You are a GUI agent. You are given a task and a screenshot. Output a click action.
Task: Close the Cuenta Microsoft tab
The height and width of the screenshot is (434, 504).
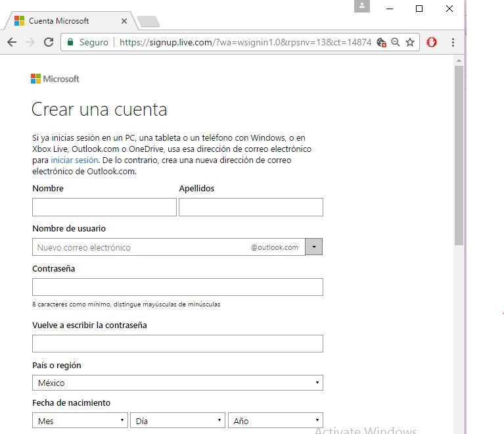(x=124, y=21)
